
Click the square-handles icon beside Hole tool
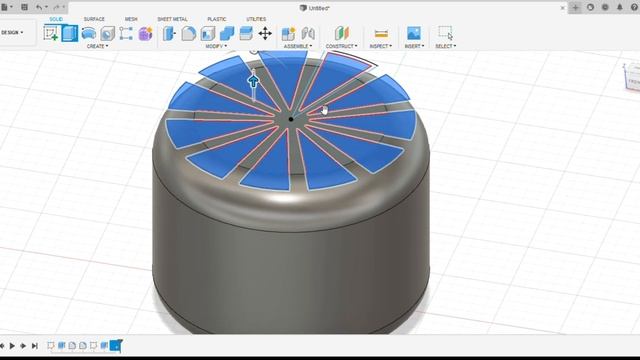pos(126,33)
